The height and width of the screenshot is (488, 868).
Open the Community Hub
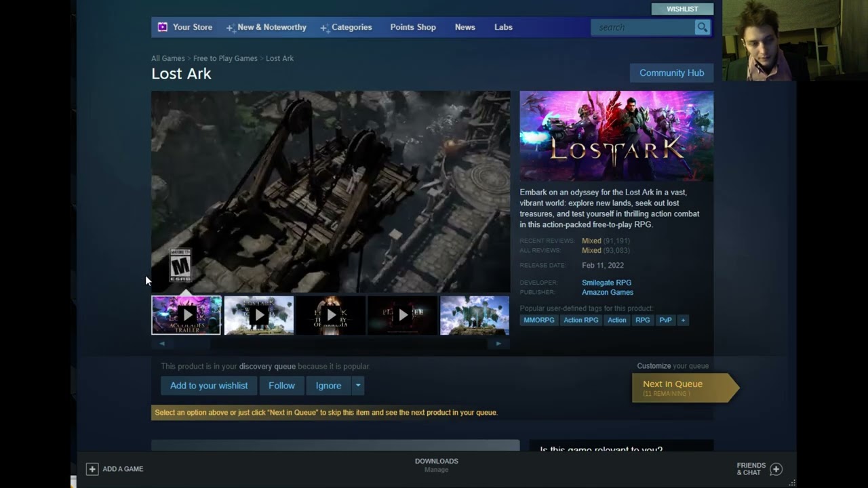pos(671,73)
